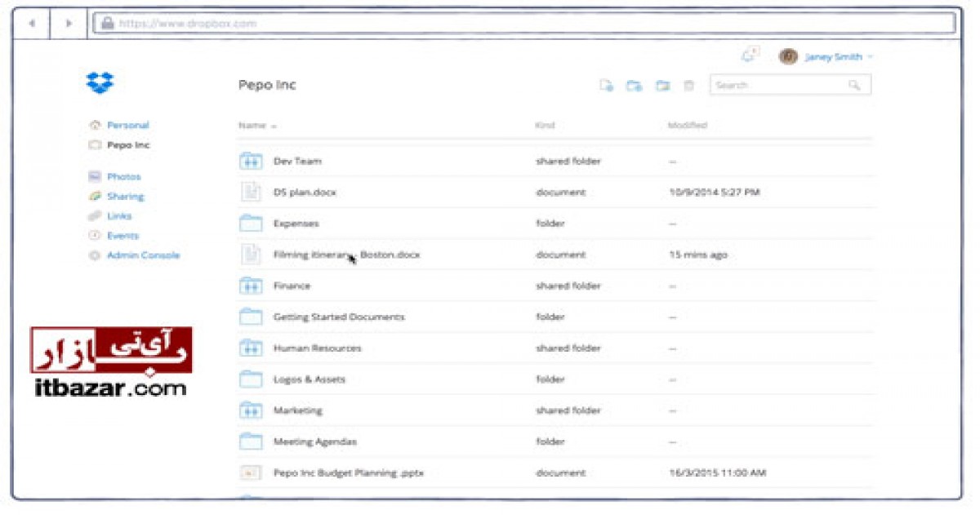Click the Filming itinerary document icon
Screen dimensions: 980x515
[250, 254]
